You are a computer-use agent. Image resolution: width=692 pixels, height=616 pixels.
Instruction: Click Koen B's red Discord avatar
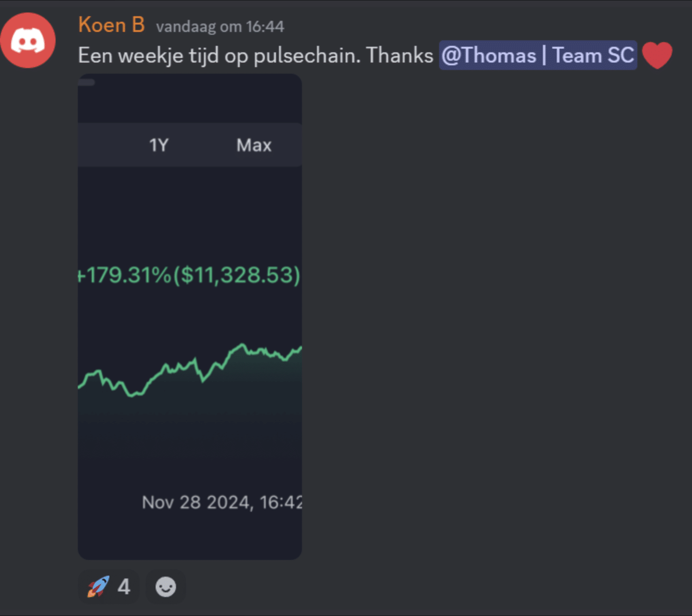point(28,40)
